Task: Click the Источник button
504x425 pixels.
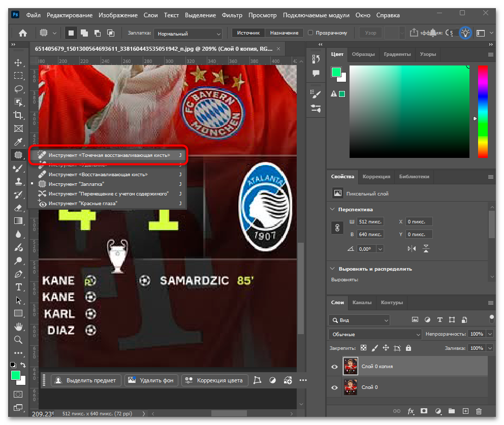Action: coord(248,33)
